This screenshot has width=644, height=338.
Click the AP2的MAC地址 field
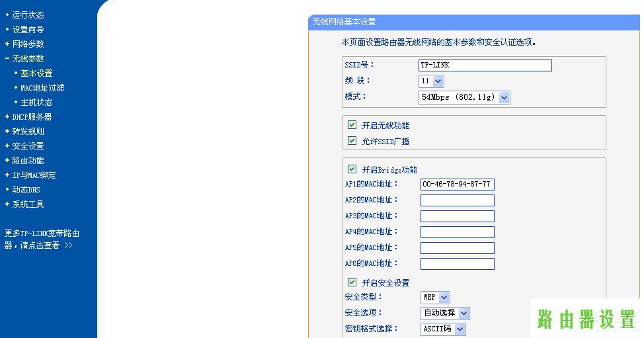(457, 200)
